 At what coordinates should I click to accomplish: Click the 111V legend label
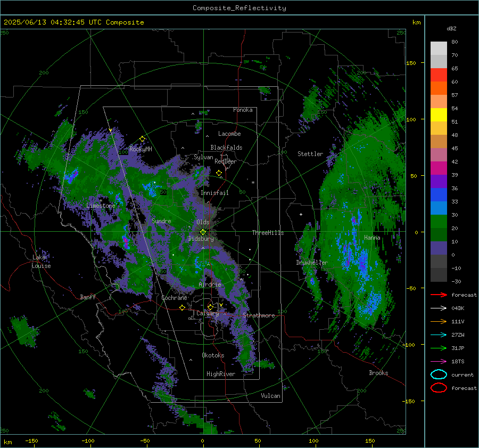click(x=458, y=321)
